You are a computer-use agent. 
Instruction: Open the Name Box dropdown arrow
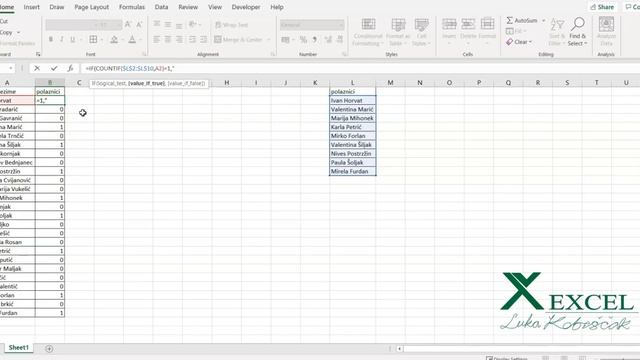(x=11, y=69)
